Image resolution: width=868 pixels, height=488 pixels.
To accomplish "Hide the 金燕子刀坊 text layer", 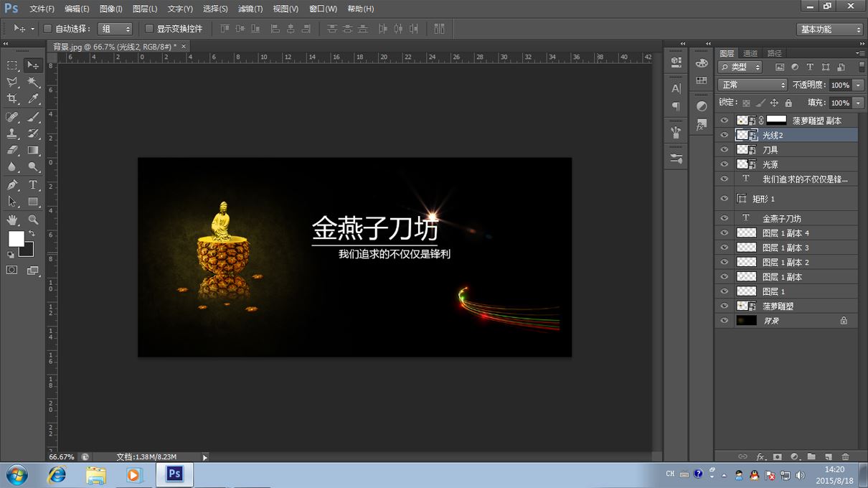I will [x=724, y=218].
